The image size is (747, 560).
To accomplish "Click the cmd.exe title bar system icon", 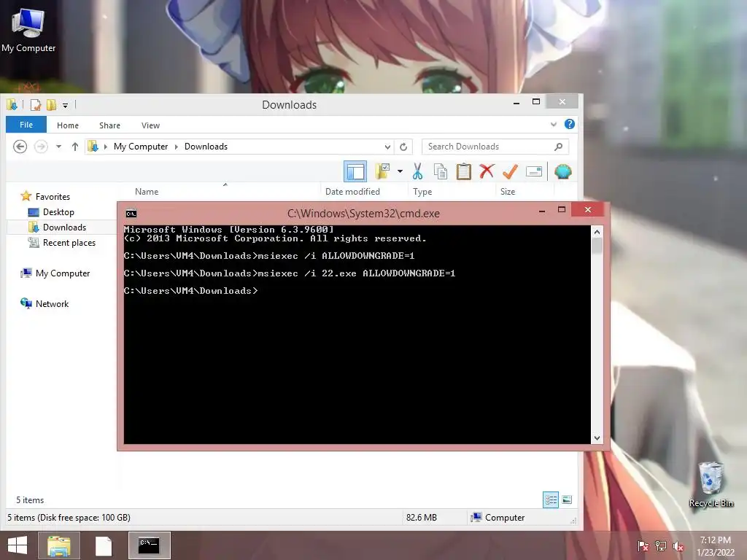I will coord(131,214).
